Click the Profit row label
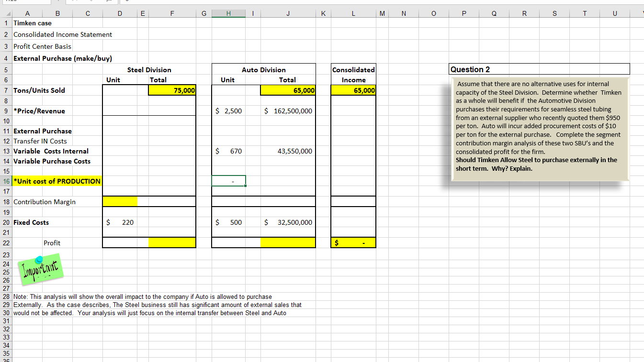The width and height of the screenshot is (644, 362). [x=52, y=243]
